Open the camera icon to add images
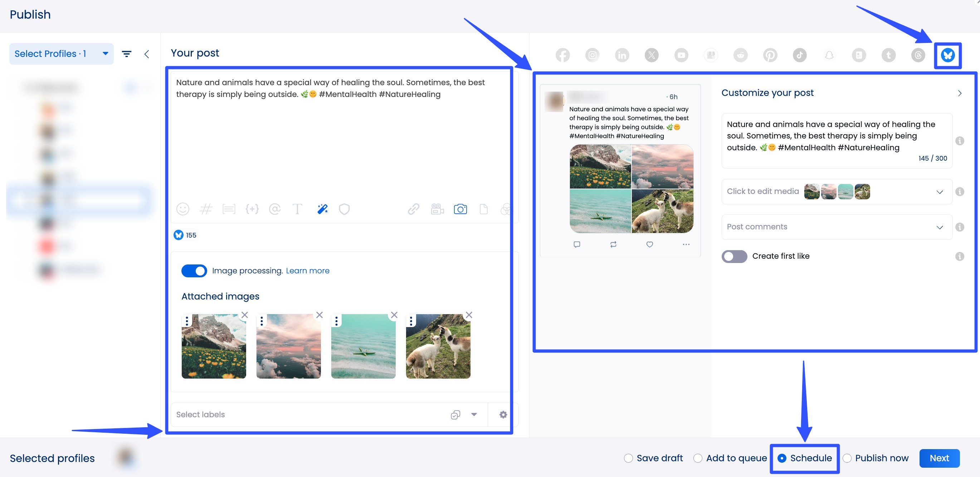The width and height of the screenshot is (980, 477). tap(460, 209)
